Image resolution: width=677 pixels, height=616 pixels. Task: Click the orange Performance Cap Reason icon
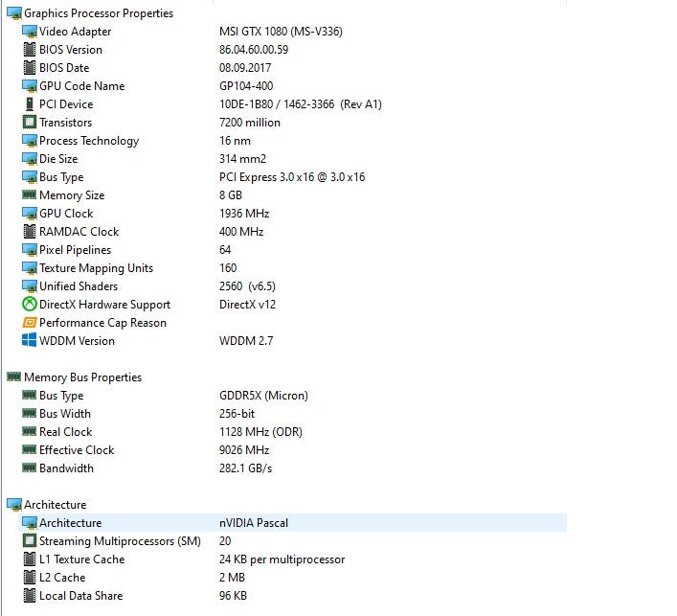click(x=30, y=323)
